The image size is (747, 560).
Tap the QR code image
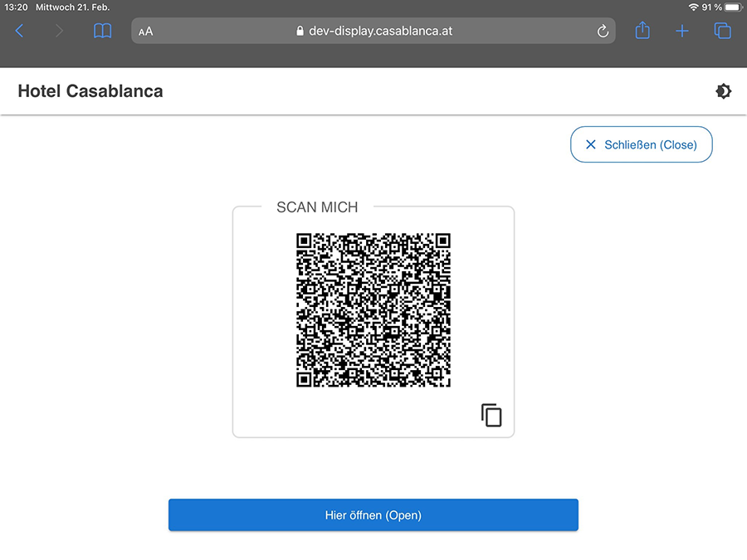pyautogui.click(x=373, y=309)
